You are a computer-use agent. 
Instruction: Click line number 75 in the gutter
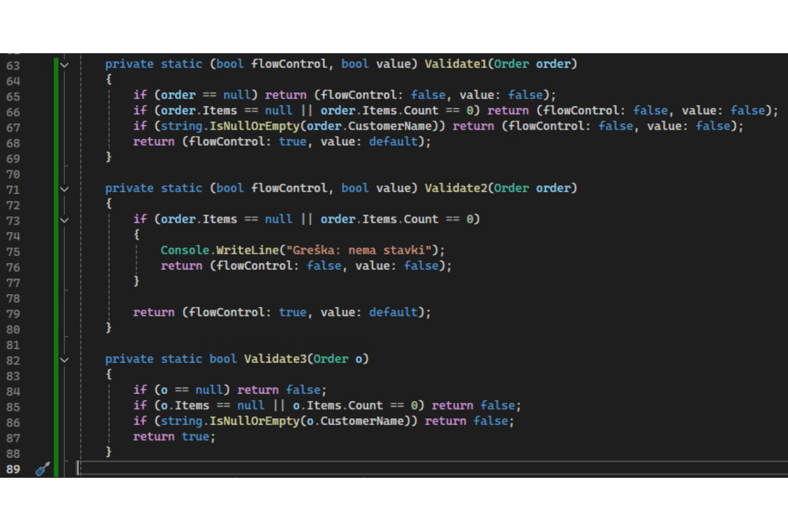tap(13, 252)
